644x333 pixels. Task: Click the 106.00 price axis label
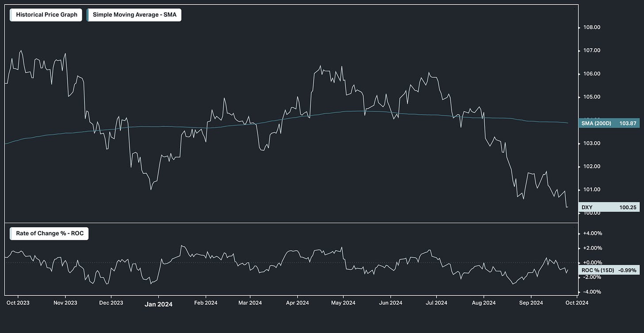coord(593,74)
